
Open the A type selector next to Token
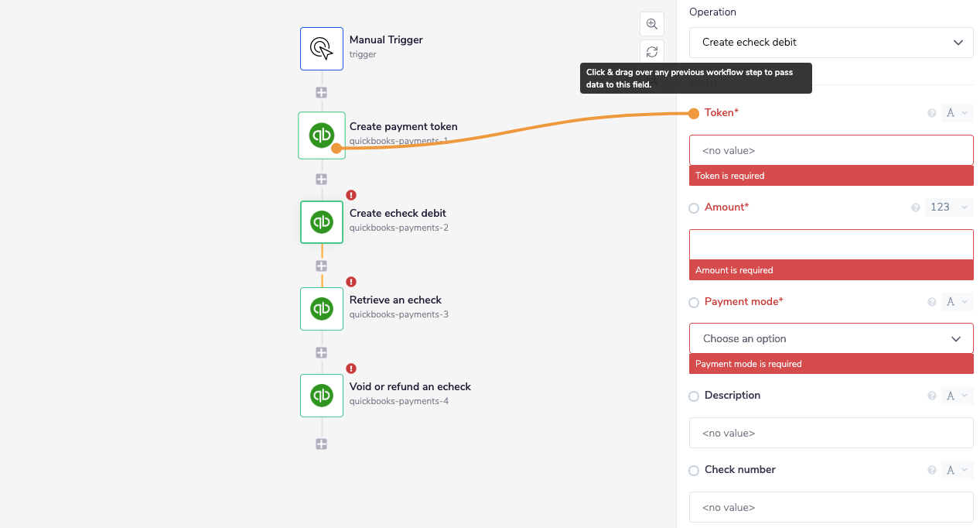(x=957, y=112)
